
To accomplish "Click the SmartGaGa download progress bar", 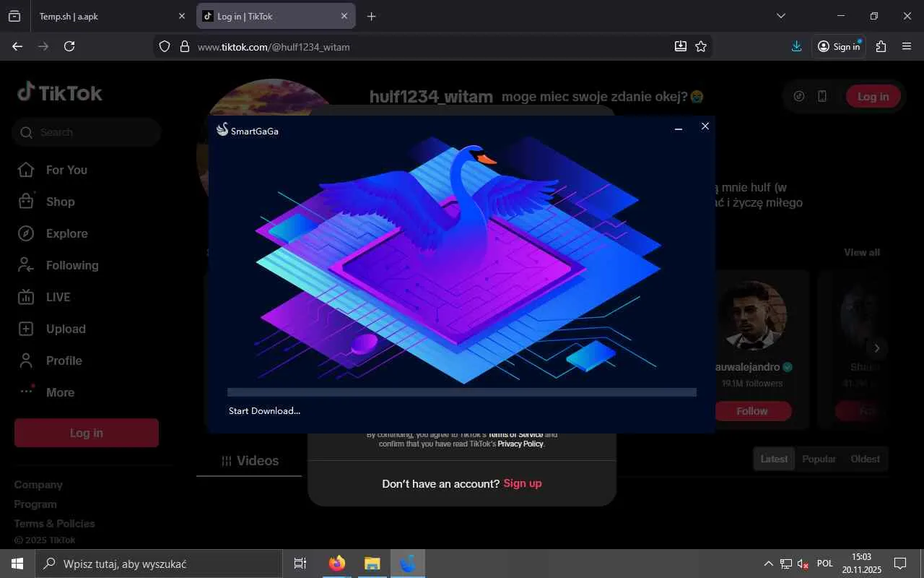I will 462,392.
